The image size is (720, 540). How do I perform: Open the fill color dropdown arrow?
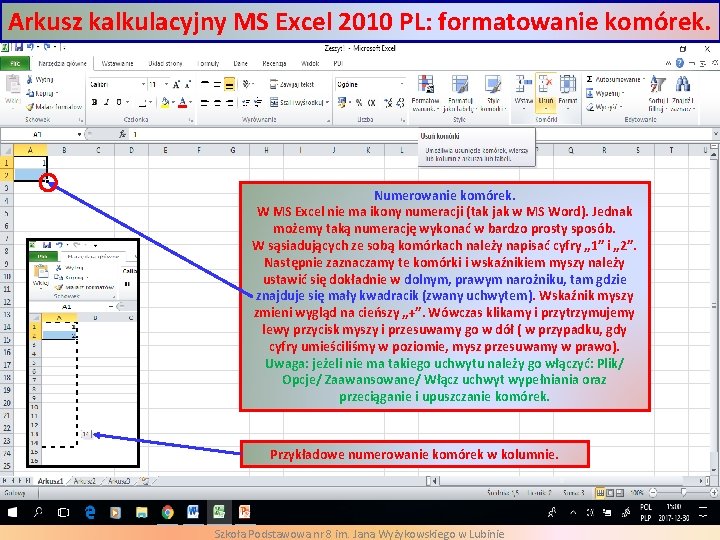click(173, 103)
